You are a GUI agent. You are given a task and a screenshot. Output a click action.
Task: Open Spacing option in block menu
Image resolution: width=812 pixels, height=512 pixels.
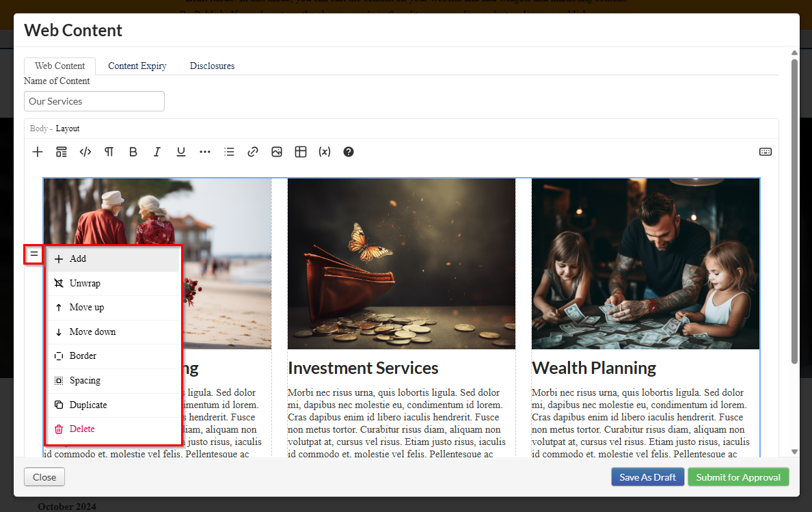pyautogui.click(x=113, y=381)
